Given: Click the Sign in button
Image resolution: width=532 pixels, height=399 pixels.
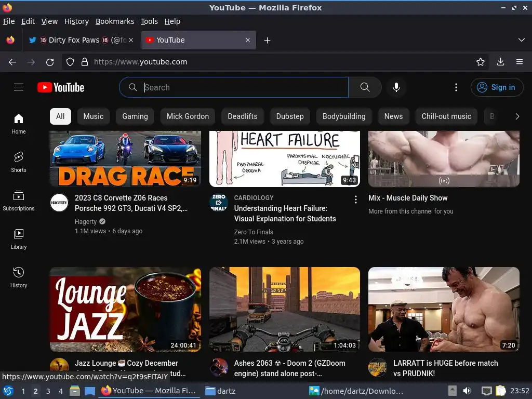Looking at the screenshot, I should 497,87.
